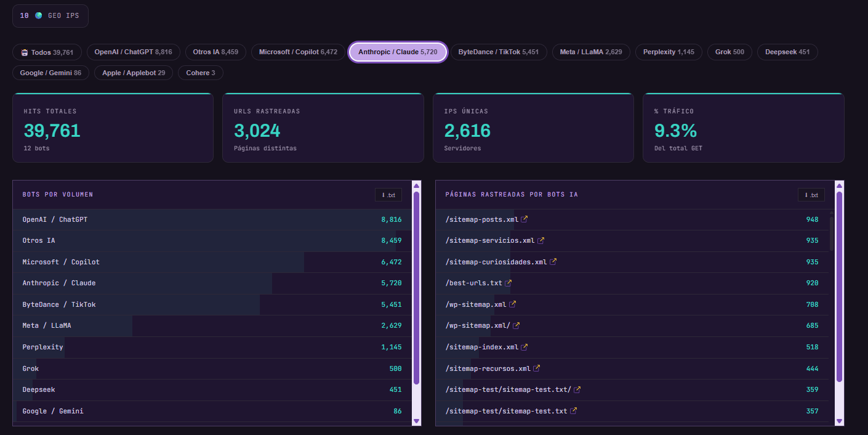Select the Deepseek bots row
This screenshot has width=868, height=435.
click(212, 389)
